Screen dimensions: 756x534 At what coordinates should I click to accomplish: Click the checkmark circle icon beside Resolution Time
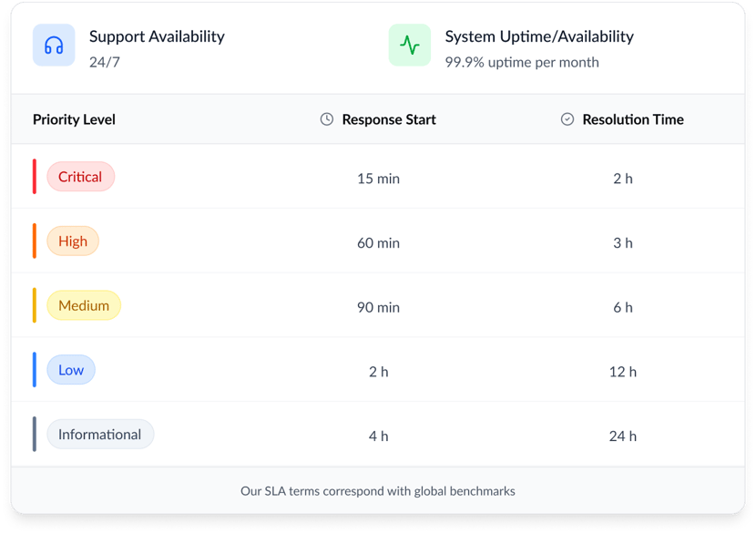pyautogui.click(x=567, y=119)
